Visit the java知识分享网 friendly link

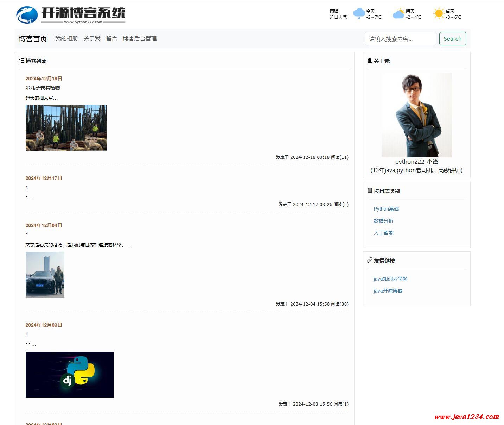(x=390, y=279)
